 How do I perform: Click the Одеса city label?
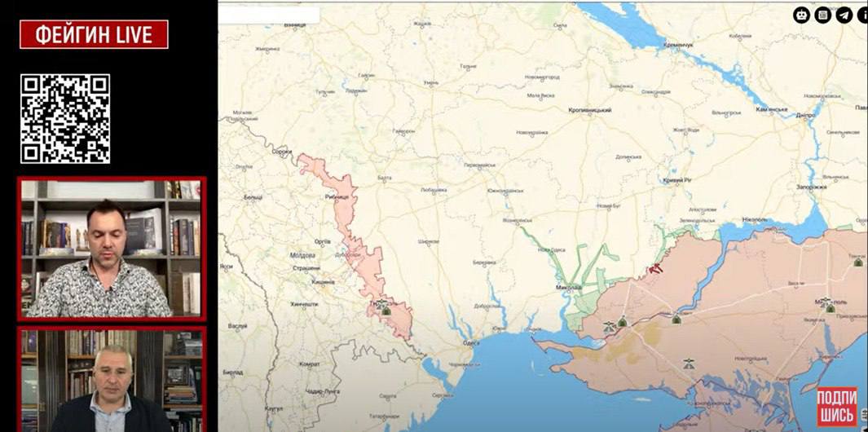coord(470,343)
